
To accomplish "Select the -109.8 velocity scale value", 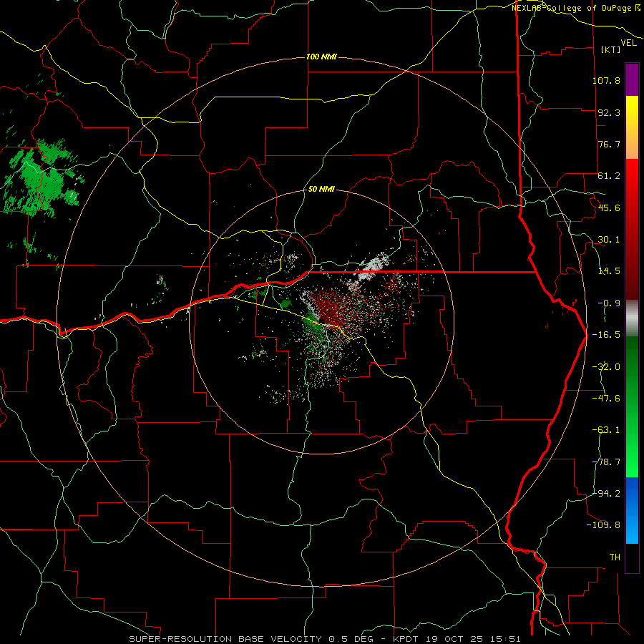I will coord(603,525).
